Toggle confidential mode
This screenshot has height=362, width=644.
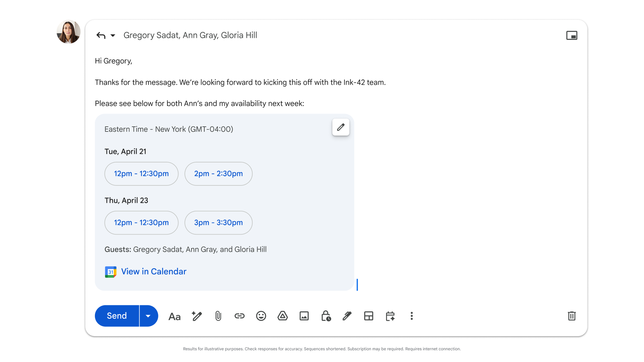326,316
